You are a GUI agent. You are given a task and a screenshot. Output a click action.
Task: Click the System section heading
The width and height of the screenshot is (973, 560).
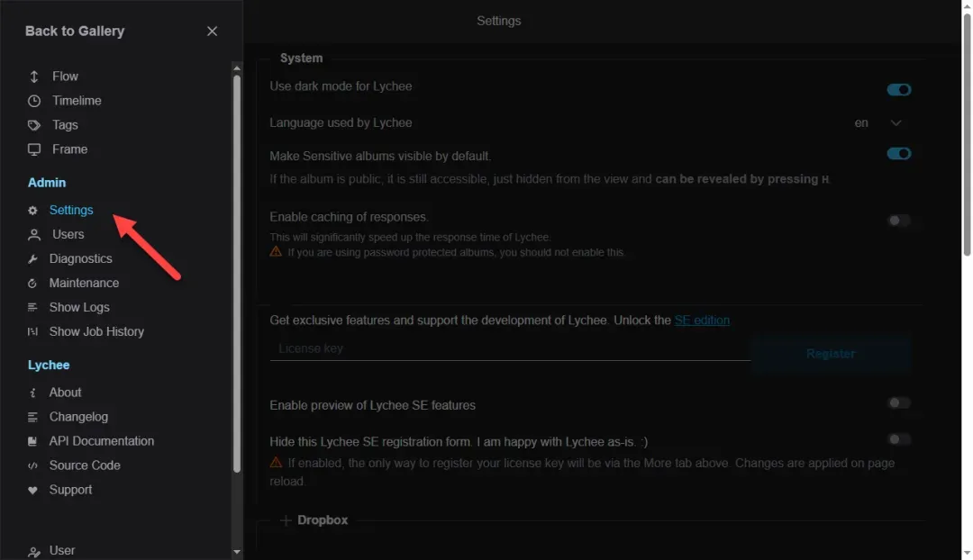click(301, 59)
